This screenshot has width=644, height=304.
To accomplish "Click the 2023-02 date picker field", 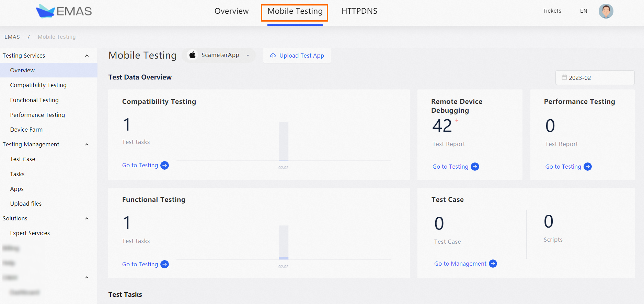I will click(595, 78).
